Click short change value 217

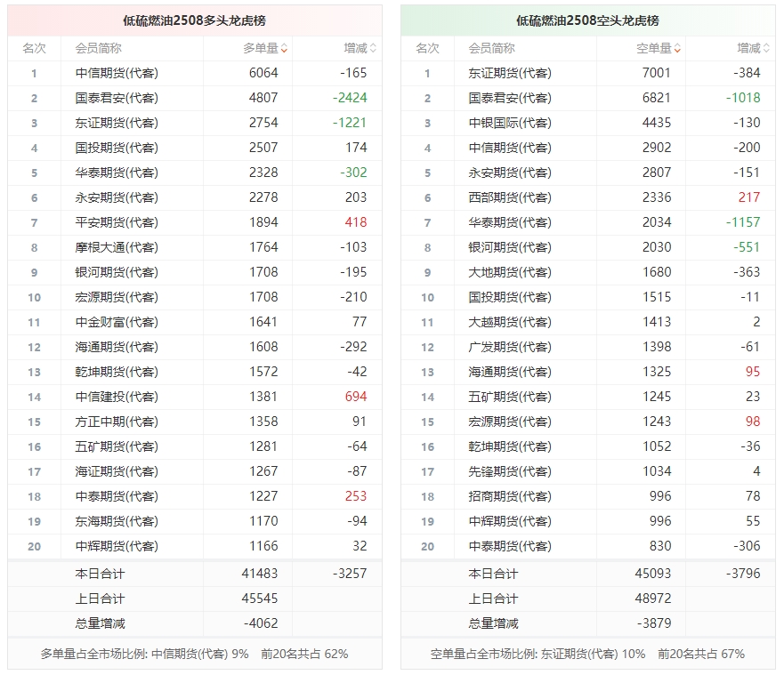(749, 197)
